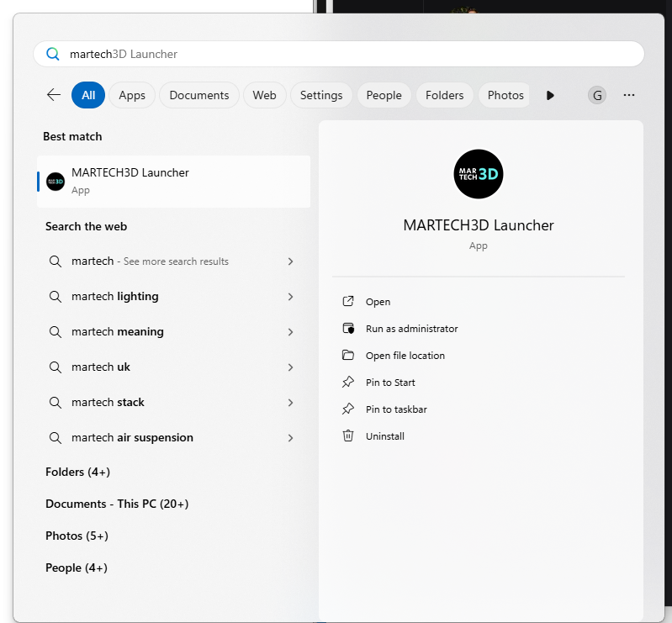Show more filter tabs with the right arrow
Screen dimensions: 672x623
point(550,95)
